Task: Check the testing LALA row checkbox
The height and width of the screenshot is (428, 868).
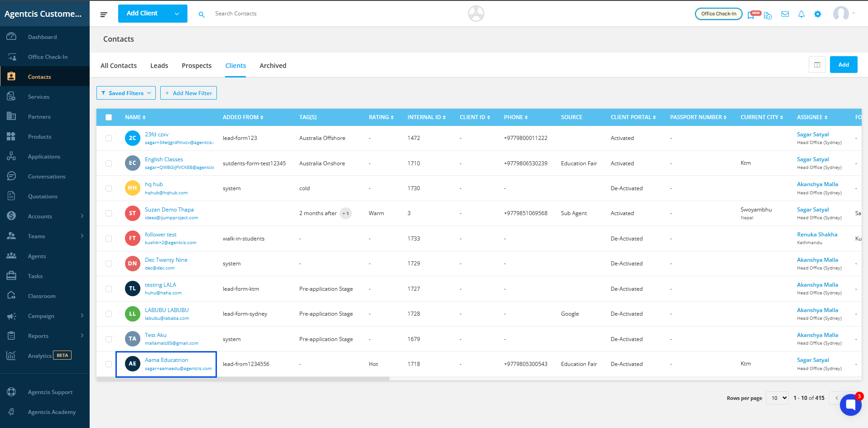Action: click(x=109, y=289)
